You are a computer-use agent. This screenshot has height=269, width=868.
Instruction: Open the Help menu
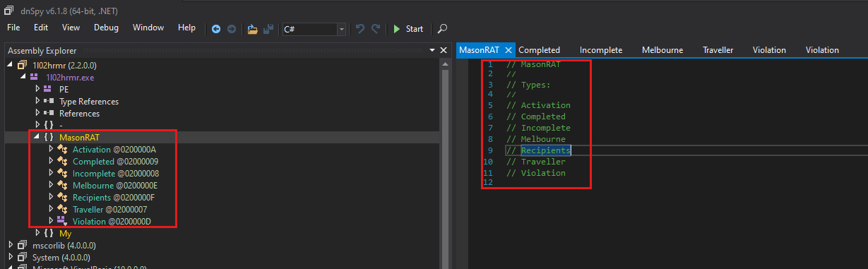(186, 28)
